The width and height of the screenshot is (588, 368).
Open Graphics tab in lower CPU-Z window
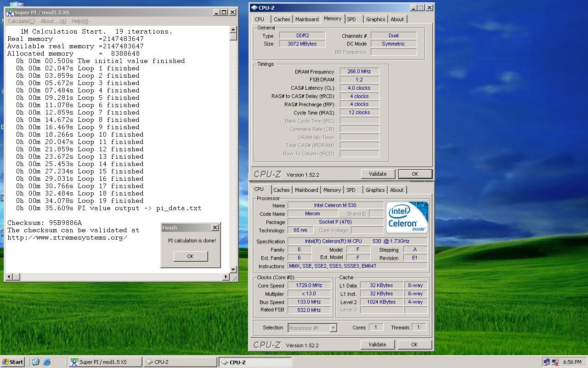tap(375, 190)
